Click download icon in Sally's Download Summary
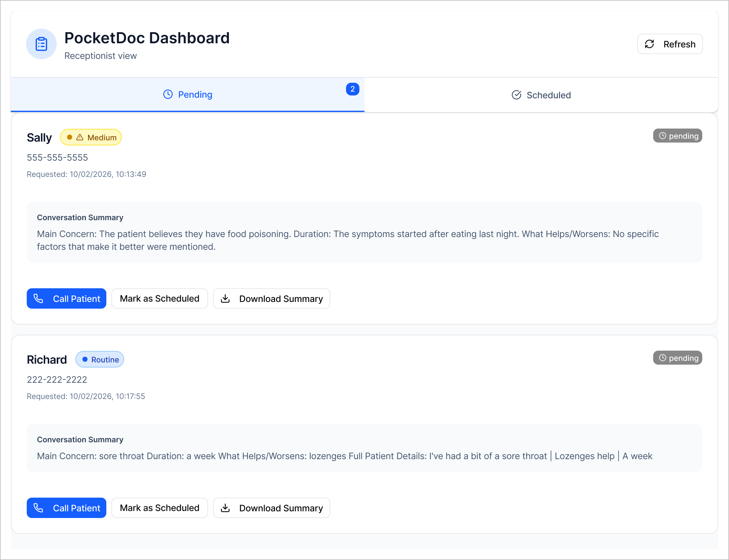The image size is (729, 560). (x=225, y=298)
